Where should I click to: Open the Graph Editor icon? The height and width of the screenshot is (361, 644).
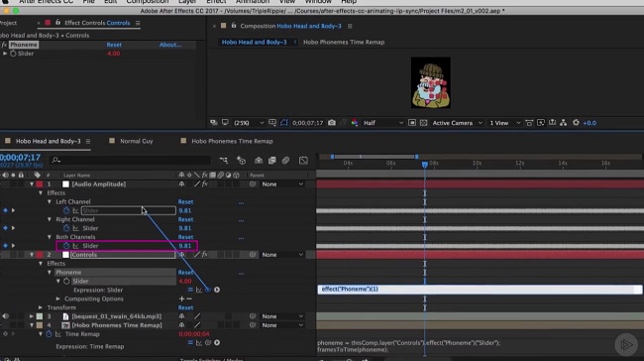[303, 161]
